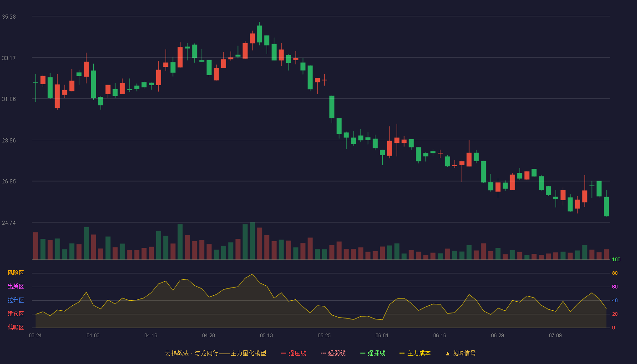The height and width of the screenshot is (364, 637).
Task: Click the blue 40 indicator axis label
Action: 615,300
